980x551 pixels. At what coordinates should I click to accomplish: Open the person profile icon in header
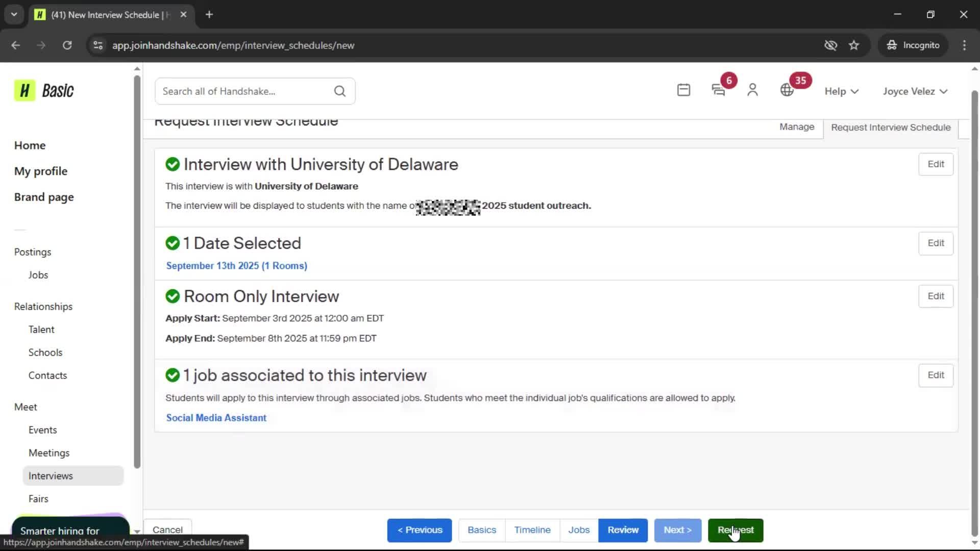[x=752, y=90]
